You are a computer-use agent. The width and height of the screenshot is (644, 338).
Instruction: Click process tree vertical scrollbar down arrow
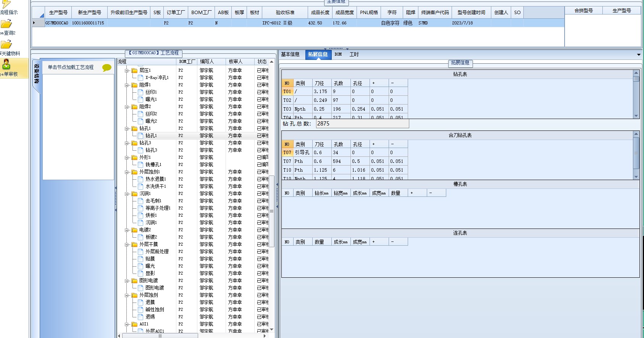(272, 330)
